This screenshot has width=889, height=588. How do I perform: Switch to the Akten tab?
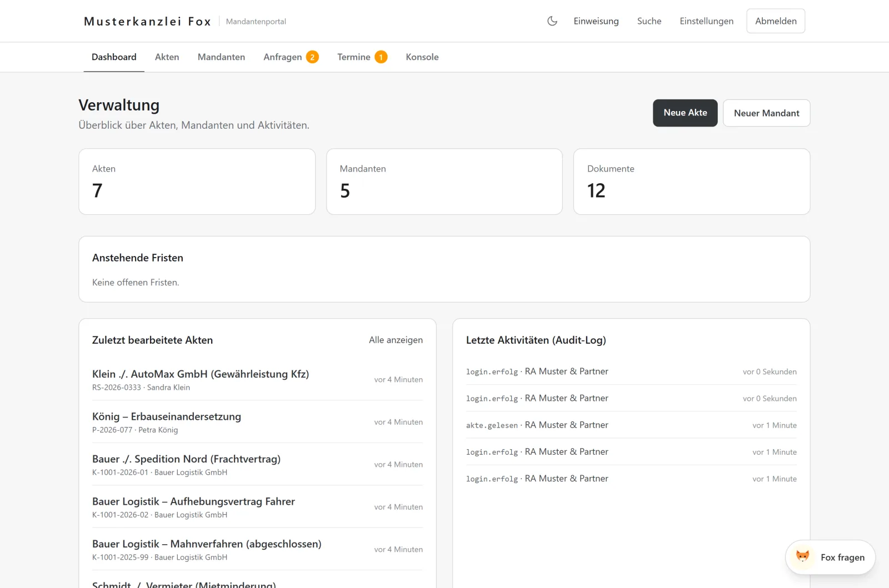pos(167,57)
